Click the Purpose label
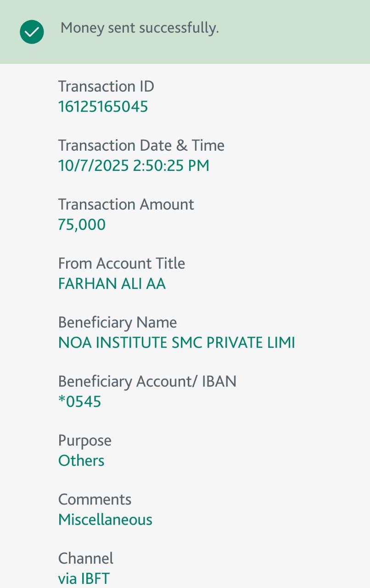Image resolution: width=370 pixels, height=588 pixels. 84,441
